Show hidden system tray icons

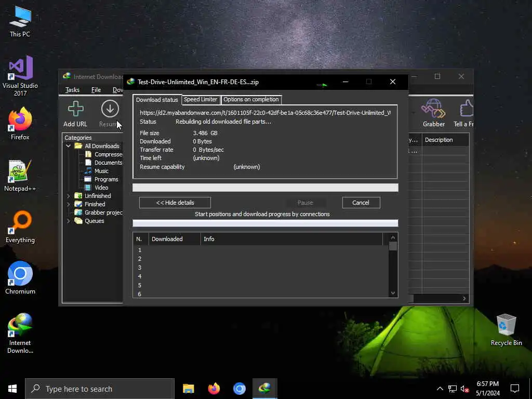[x=440, y=389]
